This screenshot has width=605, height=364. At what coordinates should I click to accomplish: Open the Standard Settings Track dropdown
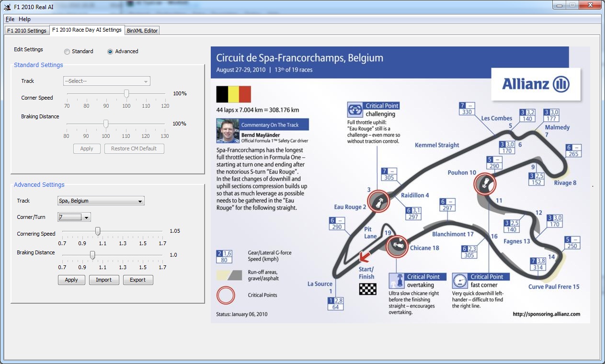107,81
